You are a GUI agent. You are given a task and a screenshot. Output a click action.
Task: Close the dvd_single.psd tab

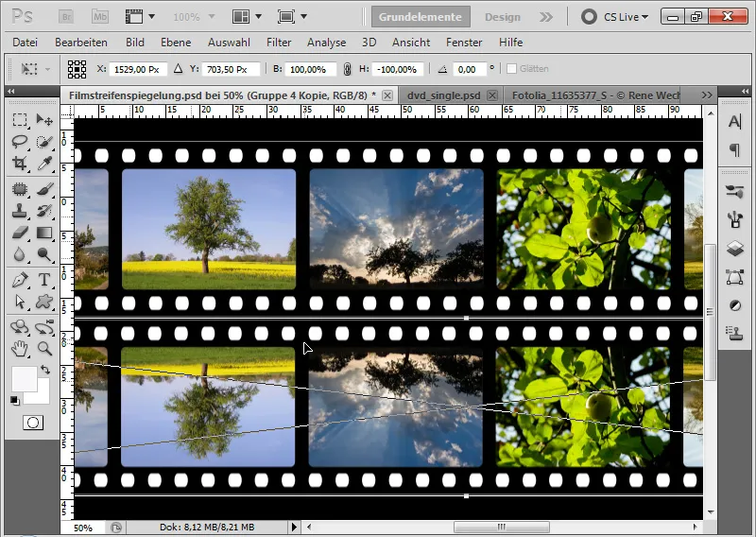pyautogui.click(x=491, y=95)
